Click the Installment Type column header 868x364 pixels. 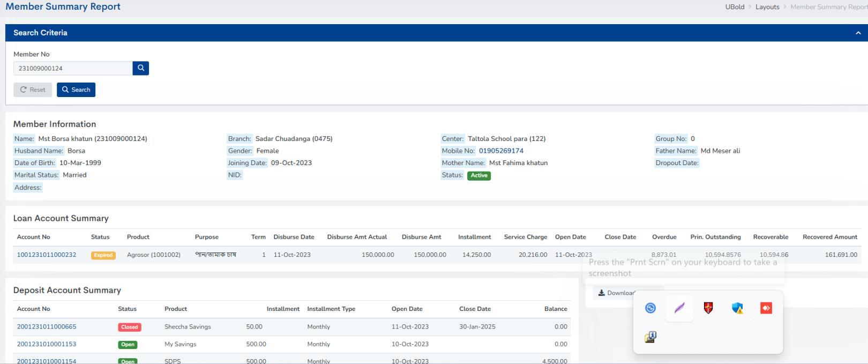pos(331,309)
